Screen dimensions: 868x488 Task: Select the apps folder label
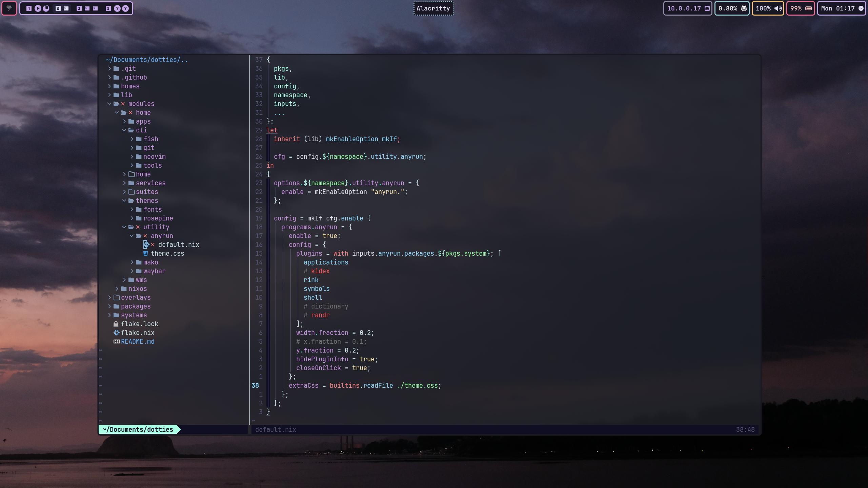143,121
